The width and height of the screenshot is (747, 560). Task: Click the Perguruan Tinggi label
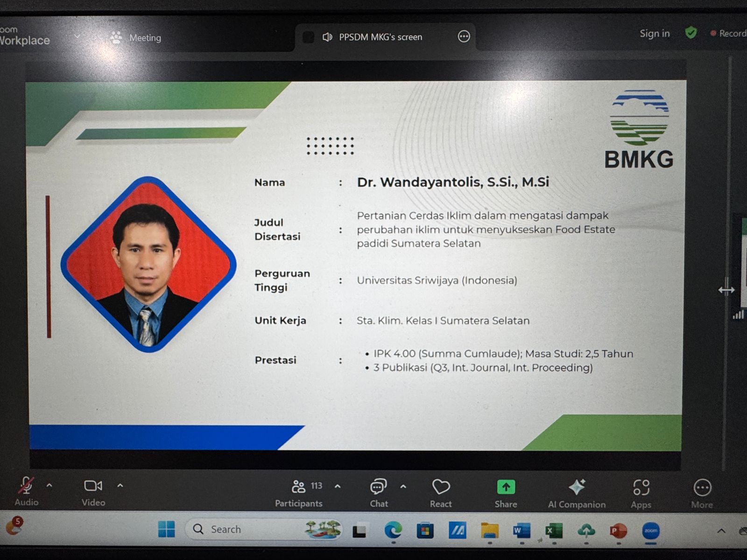pyautogui.click(x=282, y=280)
